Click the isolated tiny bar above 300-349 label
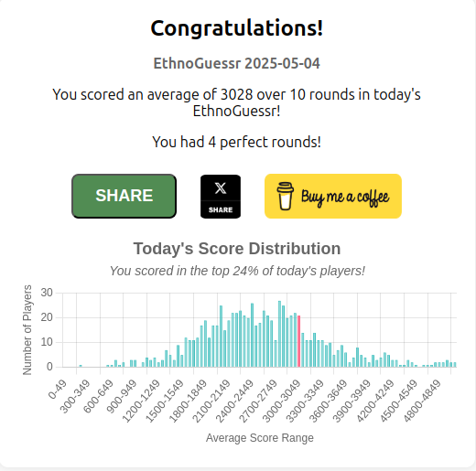 (81, 366)
